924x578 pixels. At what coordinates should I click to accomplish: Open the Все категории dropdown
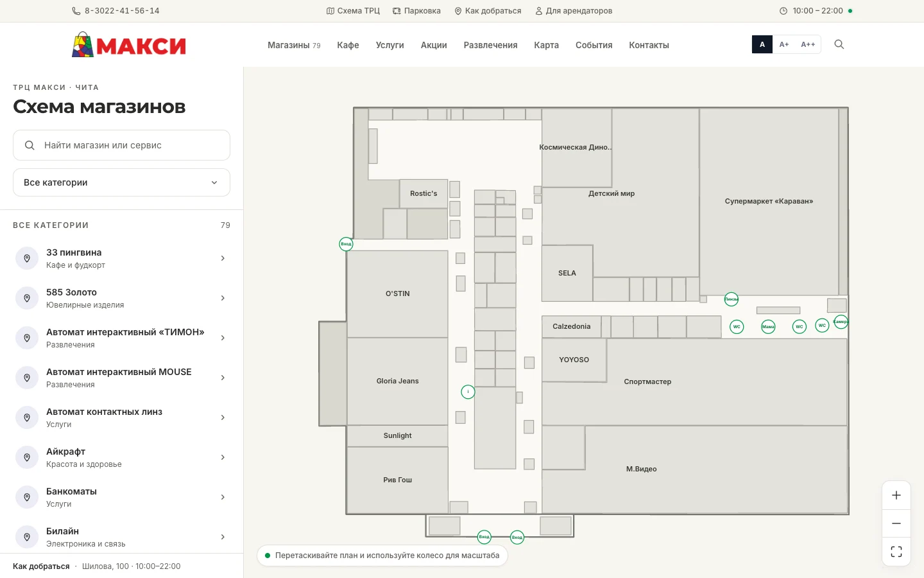click(x=121, y=182)
